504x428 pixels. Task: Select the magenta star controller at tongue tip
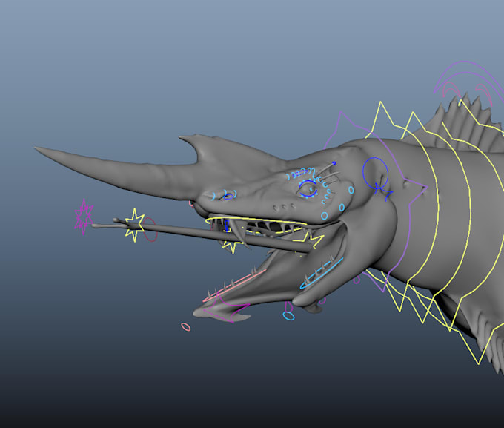coord(84,217)
